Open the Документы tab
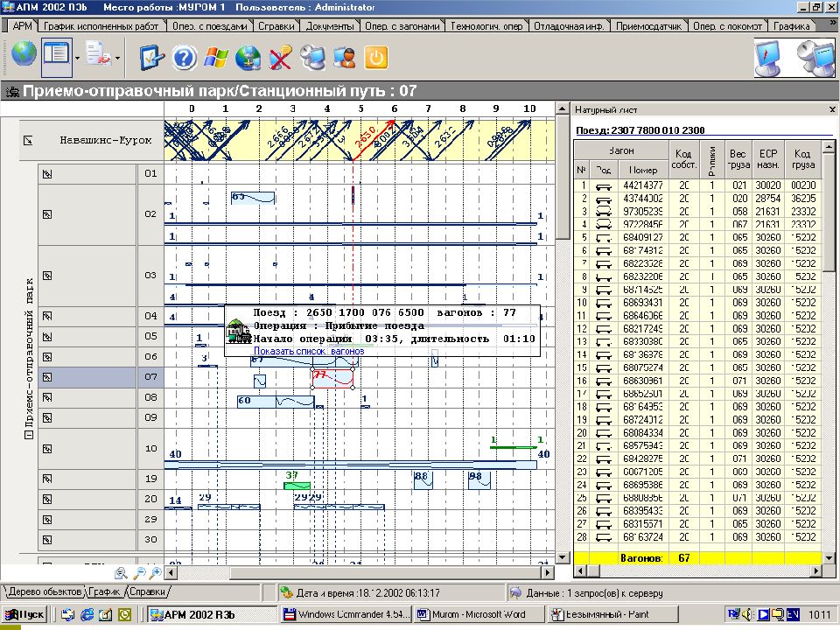840x630 pixels. tap(330, 26)
